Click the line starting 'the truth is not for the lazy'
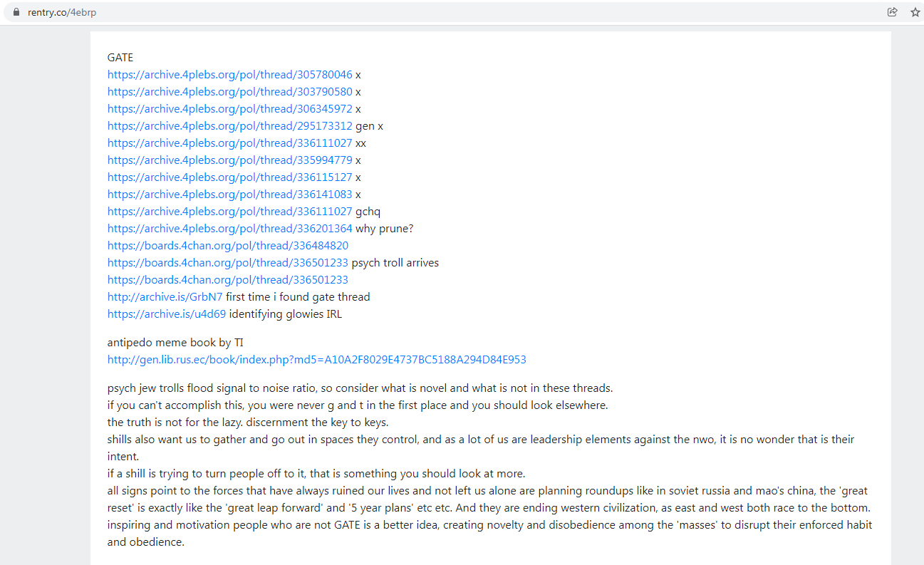924x565 pixels. tap(248, 423)
